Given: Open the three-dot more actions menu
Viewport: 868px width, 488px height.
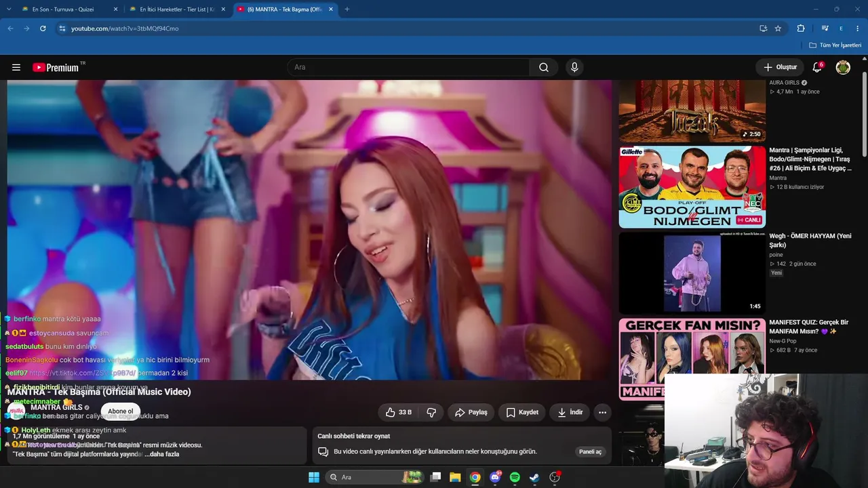Looking at the screenshot, I should click(x=602, y=412).
